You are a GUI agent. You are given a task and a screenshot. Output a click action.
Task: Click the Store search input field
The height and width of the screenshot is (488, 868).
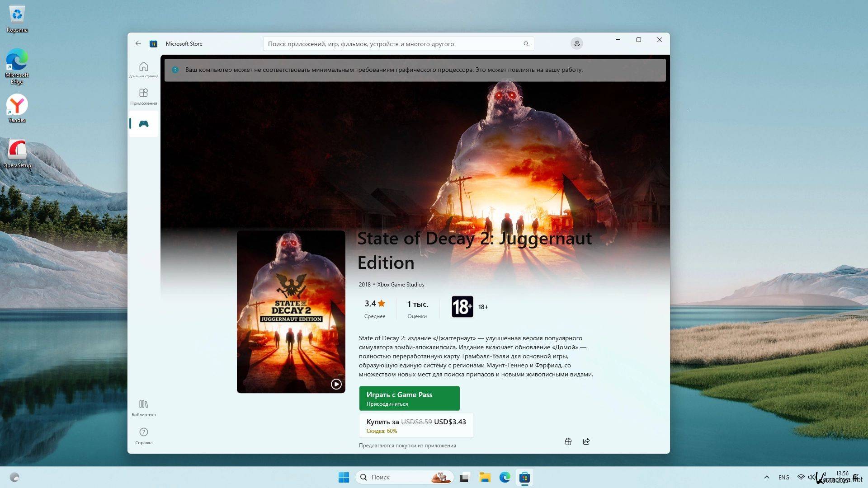(389, 44)
